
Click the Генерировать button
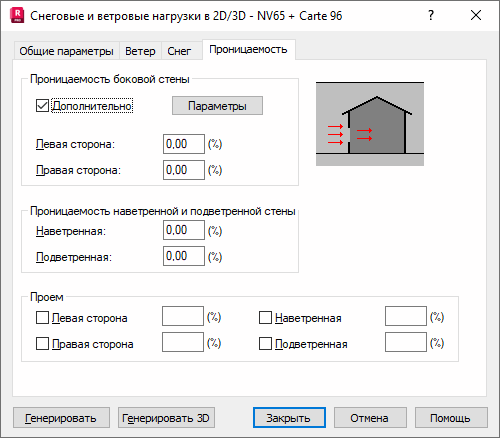(61, 418)
